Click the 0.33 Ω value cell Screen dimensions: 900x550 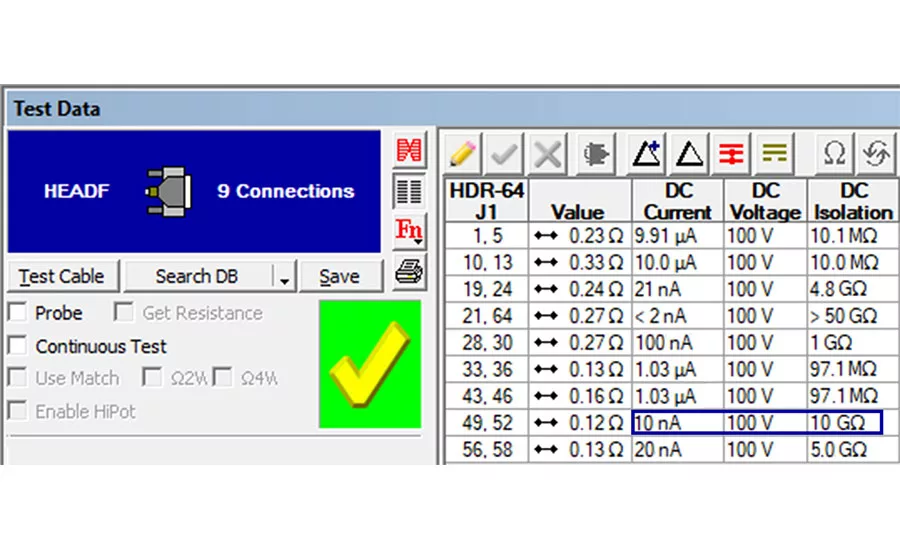(x=580, y=263)
